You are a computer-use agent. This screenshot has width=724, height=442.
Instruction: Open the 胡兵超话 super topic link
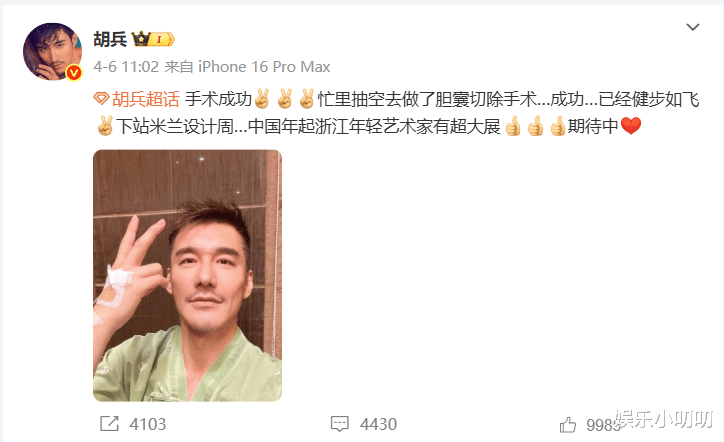145,99
